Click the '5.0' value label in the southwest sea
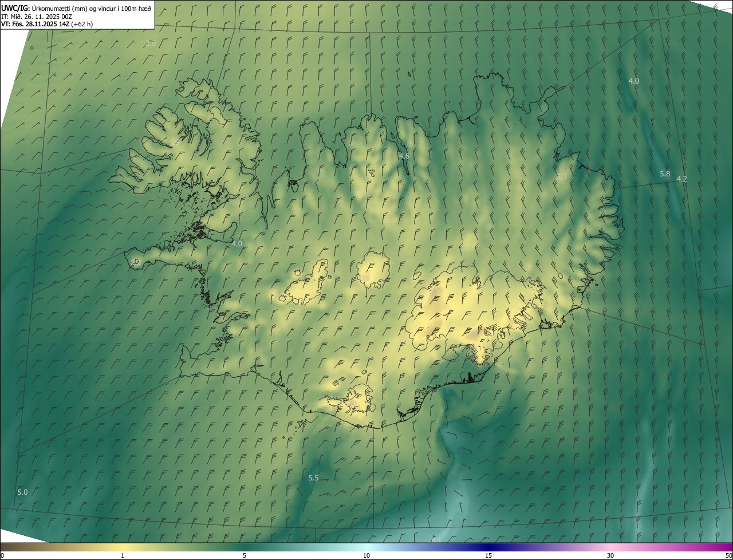The image size is (733, 560). pyautogui.click(x=22, y=492)
